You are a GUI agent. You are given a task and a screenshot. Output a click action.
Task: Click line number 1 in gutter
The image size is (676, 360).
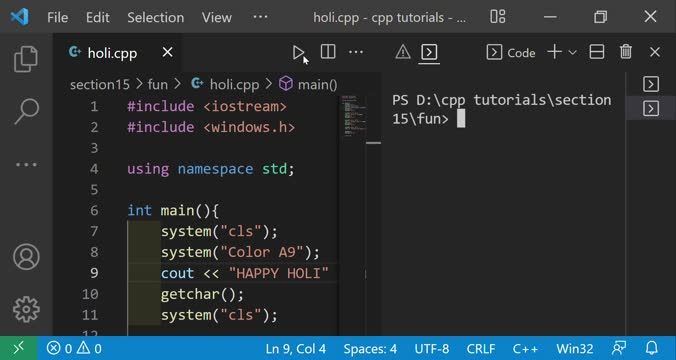(94, 106)
